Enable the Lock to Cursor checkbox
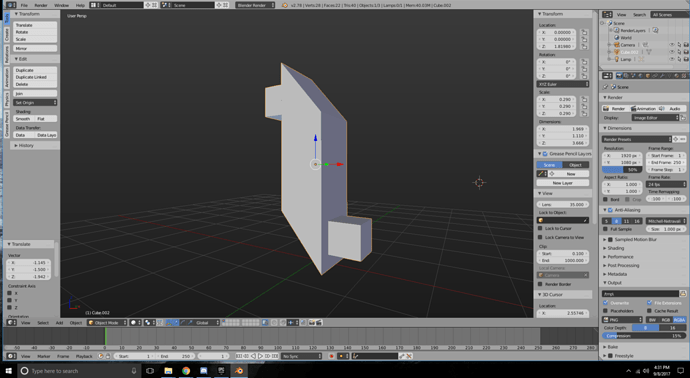 point(540,228)
